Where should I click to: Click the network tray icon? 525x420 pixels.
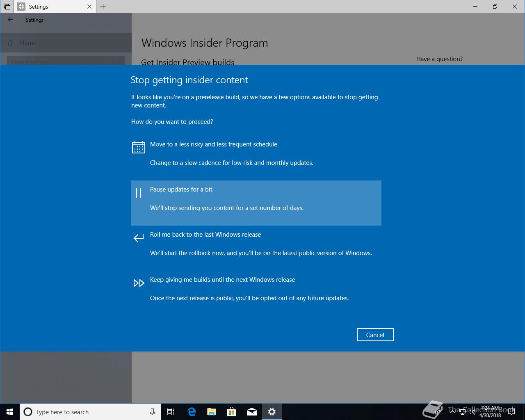[462, 412]
